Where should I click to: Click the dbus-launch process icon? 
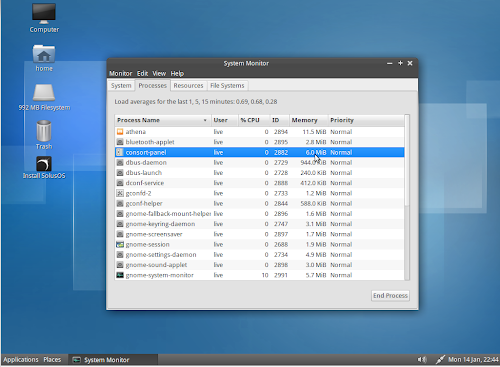[120, 173]
